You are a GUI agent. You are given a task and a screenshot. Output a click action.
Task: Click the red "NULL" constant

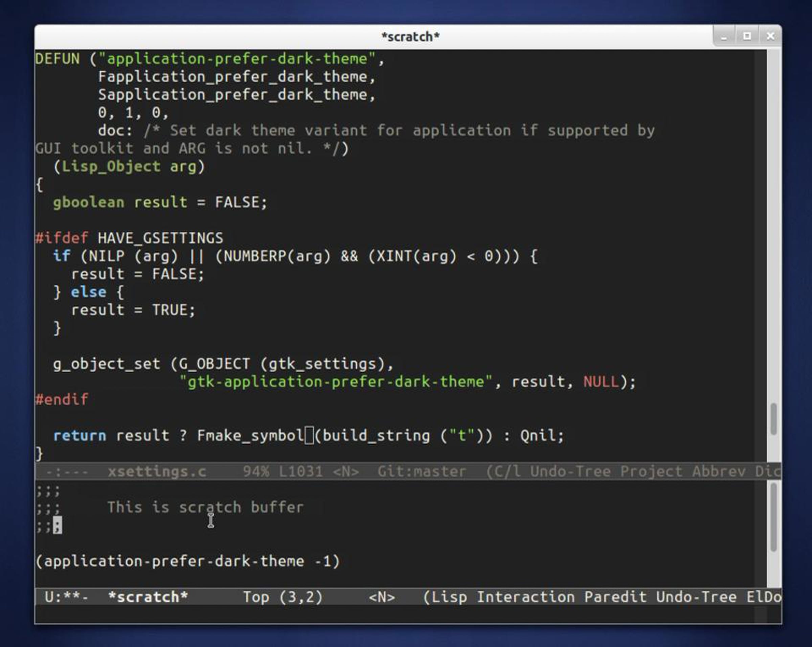click(601, 382)
